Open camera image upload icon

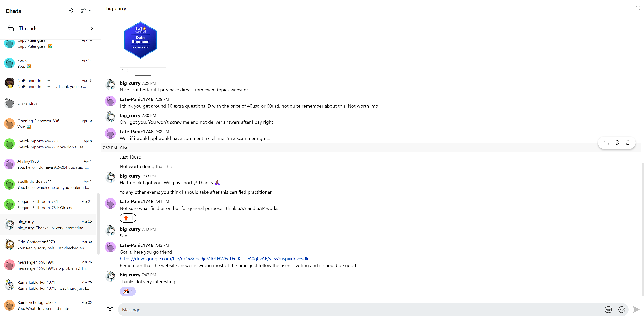pyautogui.click(x=110, y=309)
